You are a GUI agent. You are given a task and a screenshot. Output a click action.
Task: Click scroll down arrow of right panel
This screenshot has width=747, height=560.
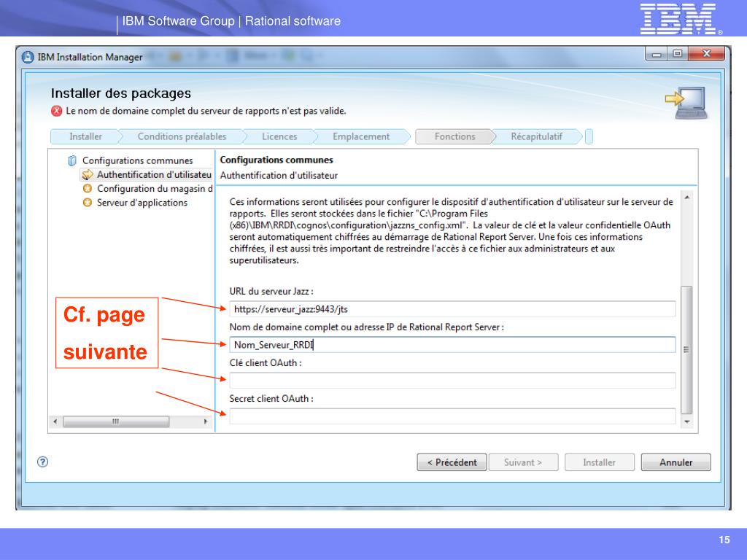point(686,421)
